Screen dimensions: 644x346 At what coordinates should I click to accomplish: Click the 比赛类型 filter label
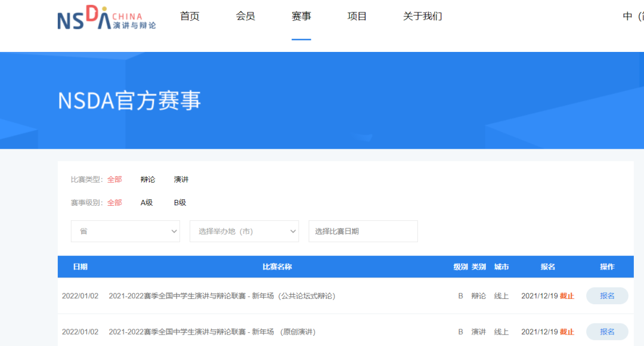coord(86,180)
